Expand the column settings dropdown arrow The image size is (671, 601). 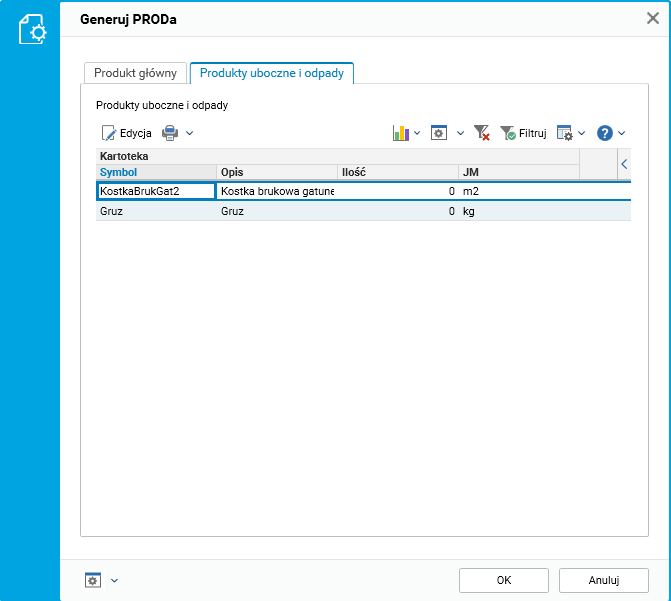pyautogui.click(x=582, y=133)
